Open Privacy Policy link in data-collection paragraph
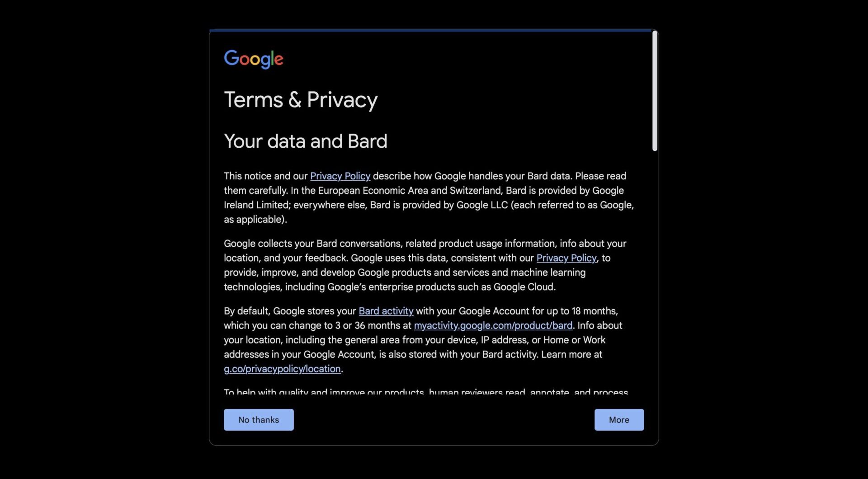Image resolution: width=868 pixels, height=479 pixels. [566, 258]
